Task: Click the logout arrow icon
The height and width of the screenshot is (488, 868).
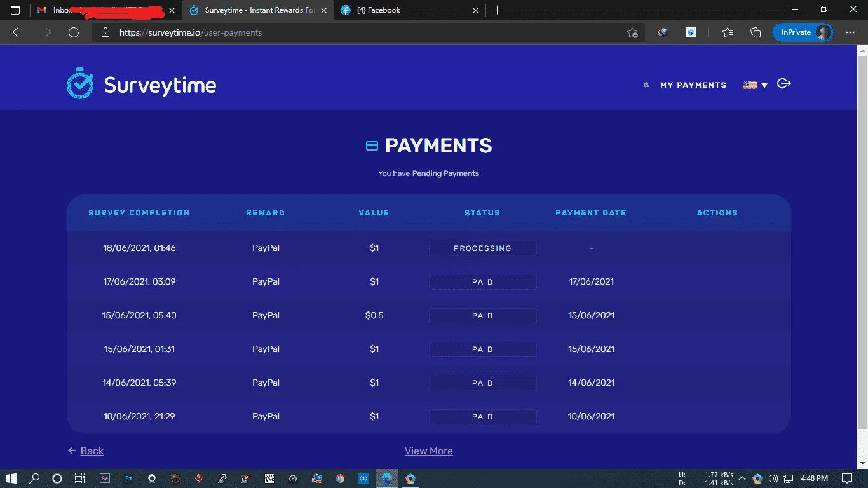Action: (x=784, y=84)
